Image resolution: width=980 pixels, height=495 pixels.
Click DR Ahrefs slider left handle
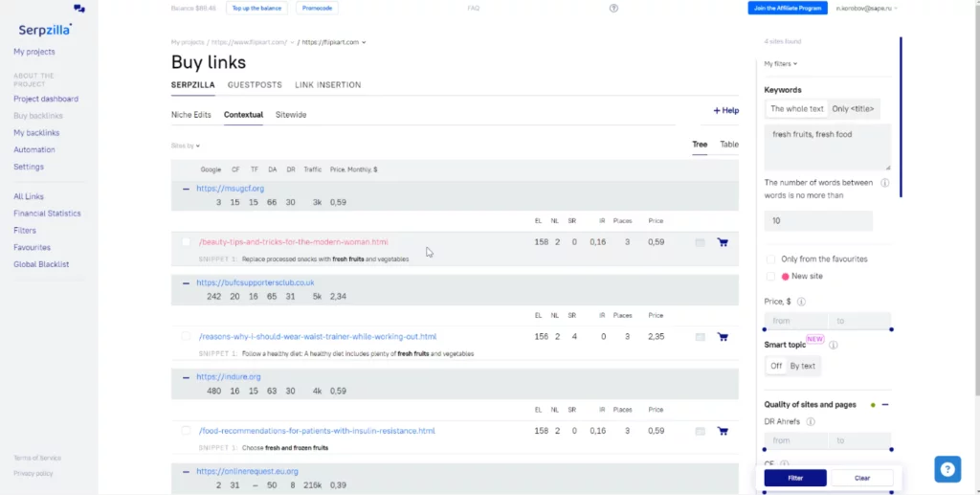tap(765, 449)
